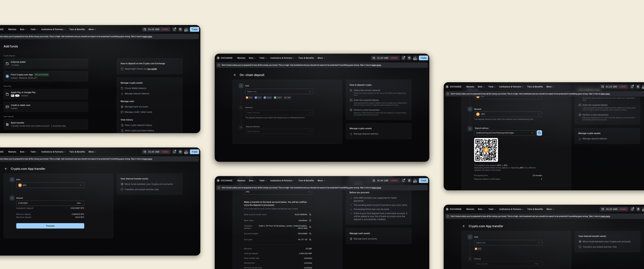Click the 0.0010687 amount input field

pyautogui.click(x=50, y=203)
